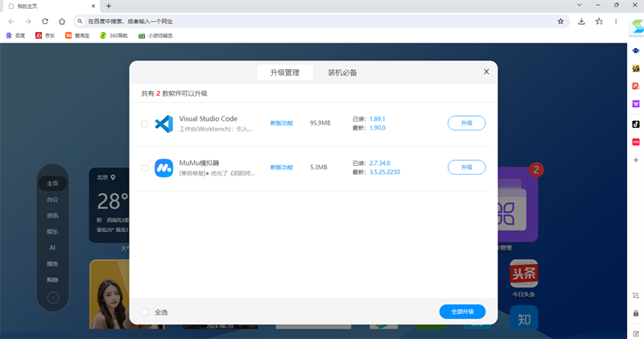This screenshot has height=339, width=644.
Task: Click the 全部升级 button
Action: (x=462, y=312)
